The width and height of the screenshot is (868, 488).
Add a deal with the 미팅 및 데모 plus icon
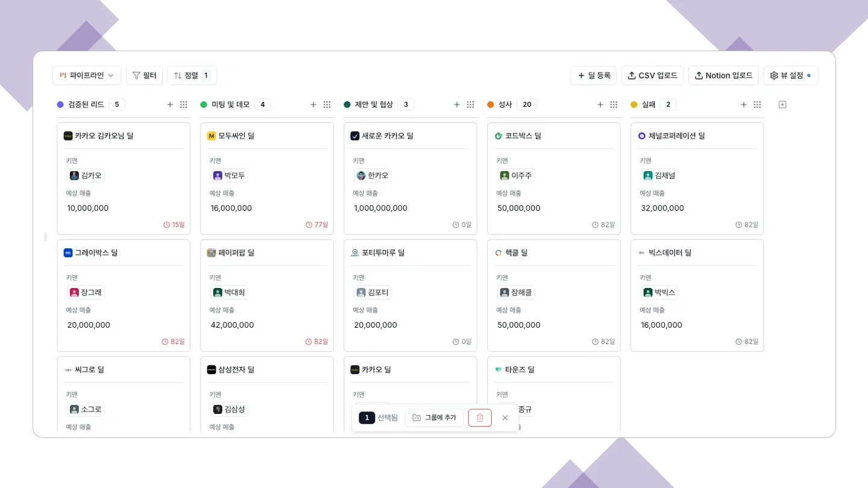pos(313,104)
